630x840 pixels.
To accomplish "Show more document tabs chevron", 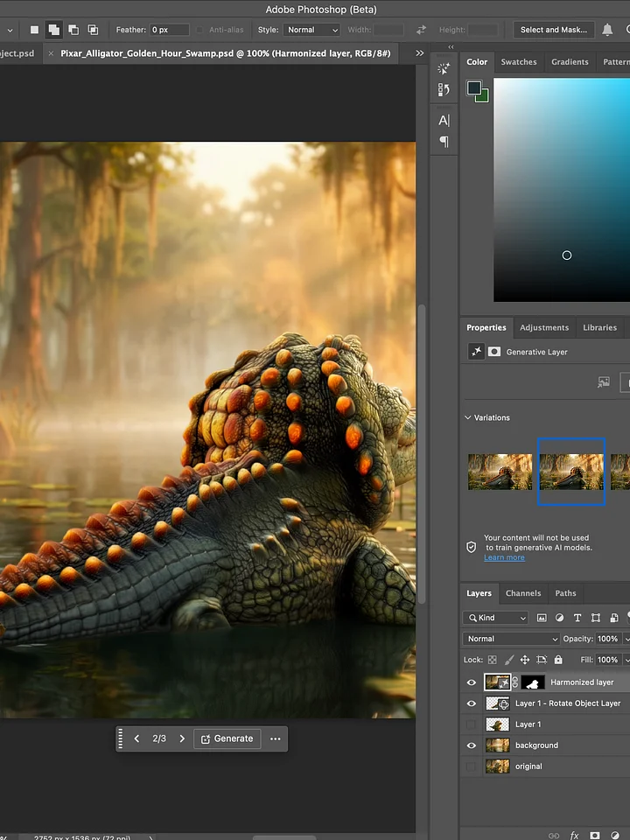I will pos(419,53).
